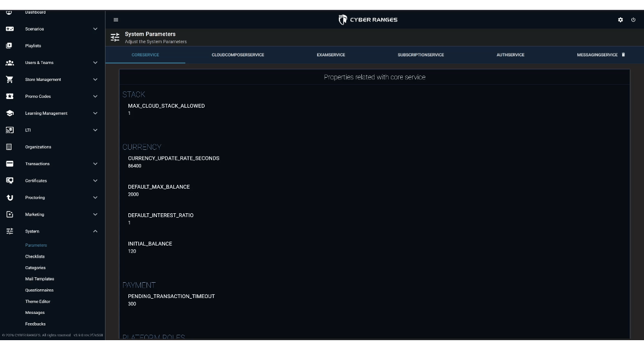Edit the DEFAULT_MAX_BALANCE value 2000
The height and width of the screenshot is (350, 644).
133,194
